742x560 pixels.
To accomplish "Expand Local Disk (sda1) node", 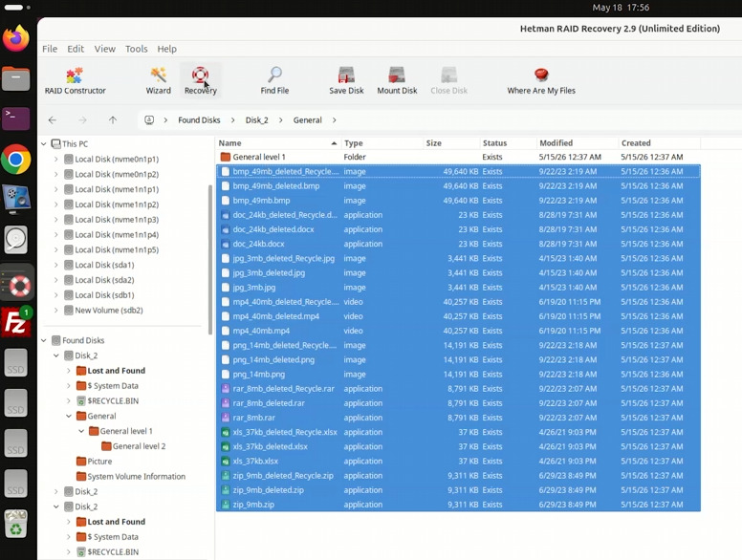I will [56, 265].
